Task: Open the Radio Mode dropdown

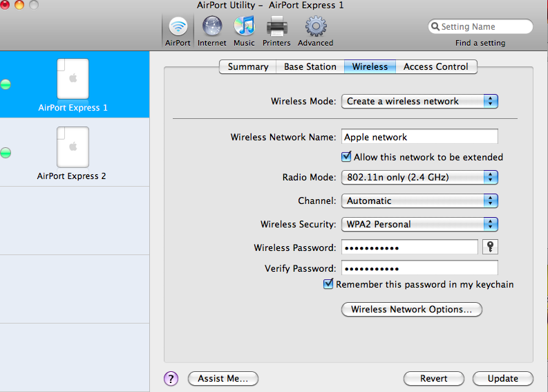Action: pyautogui.click(x=419, y=177)
